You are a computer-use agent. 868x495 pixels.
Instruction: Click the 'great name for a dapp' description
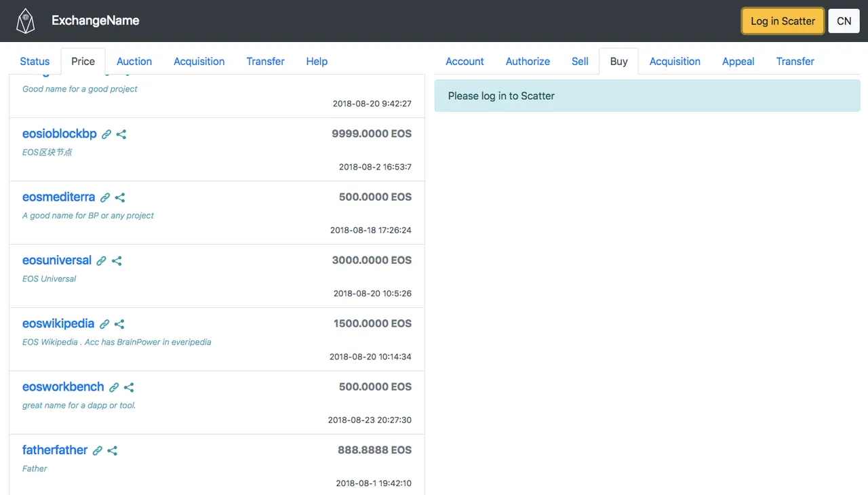(79, 405)
